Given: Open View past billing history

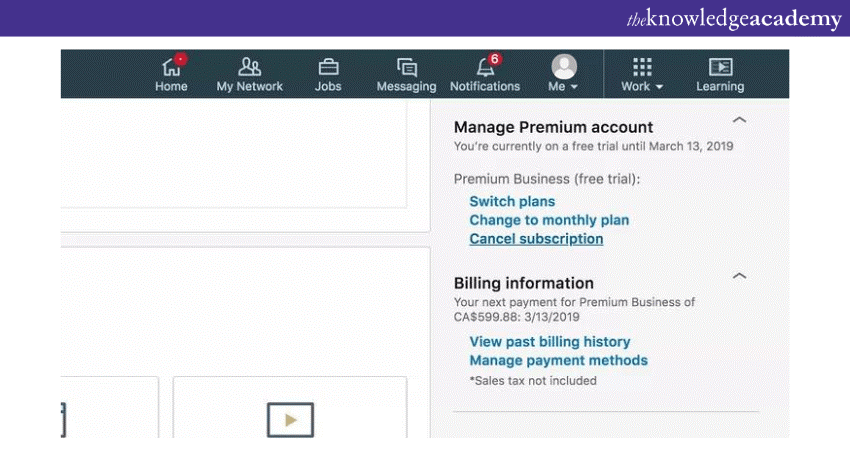Looking at the screenshot, I should click(549, 342).
